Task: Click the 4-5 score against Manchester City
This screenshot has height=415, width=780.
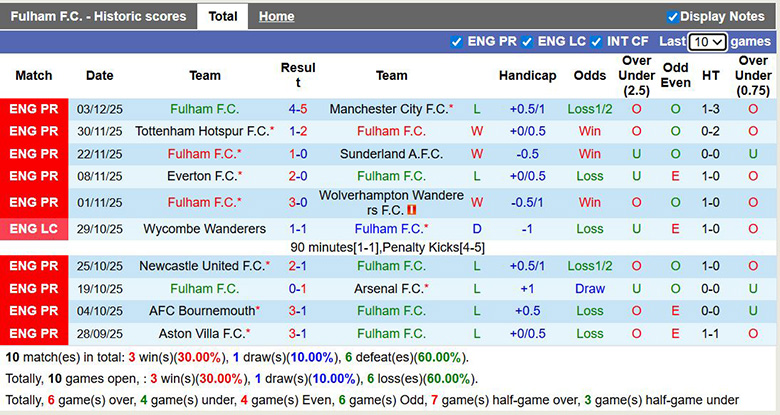Action: point(298,109)
